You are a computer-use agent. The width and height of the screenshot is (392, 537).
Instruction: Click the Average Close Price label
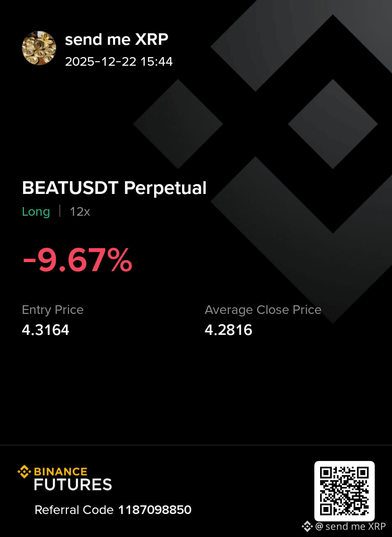(x=263, y=310)
